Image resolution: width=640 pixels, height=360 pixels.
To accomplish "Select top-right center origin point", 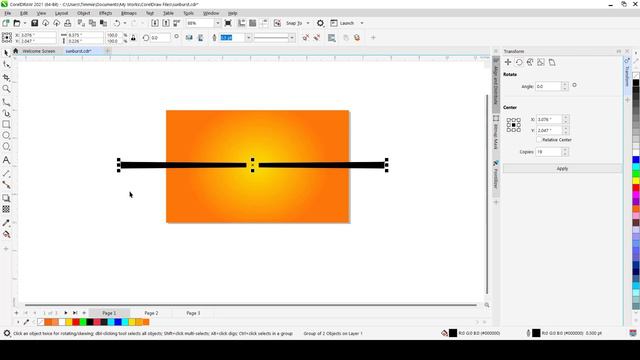I will coord(519,120).
